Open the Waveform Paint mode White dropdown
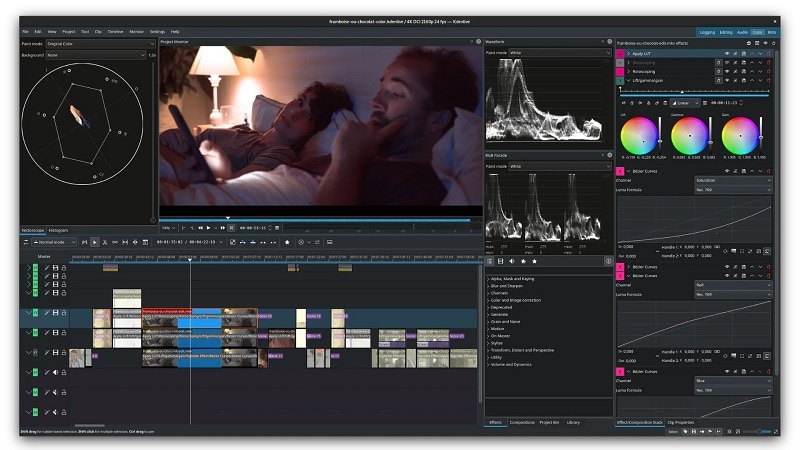This screenshot has height=450, width=800. coord(560,53)
